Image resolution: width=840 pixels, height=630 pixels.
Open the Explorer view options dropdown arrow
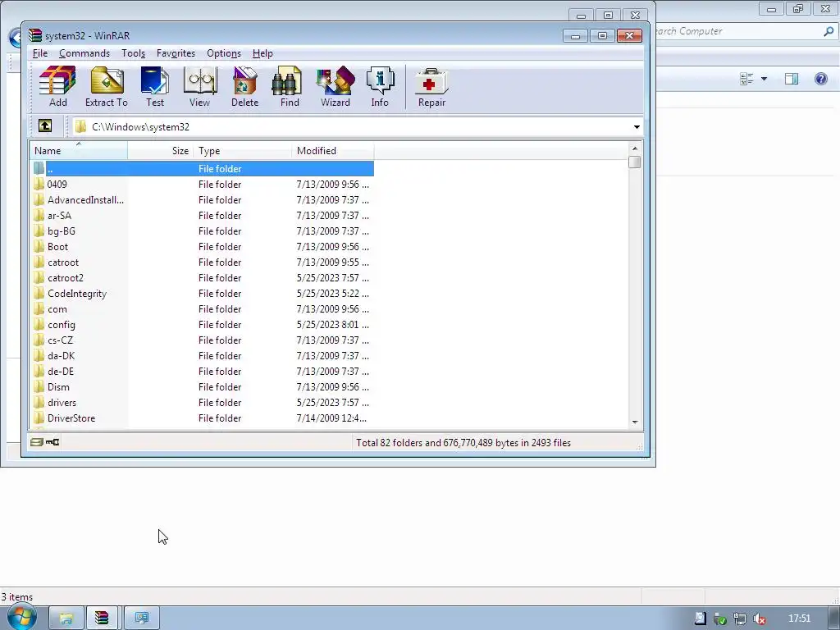pos(764,79)
